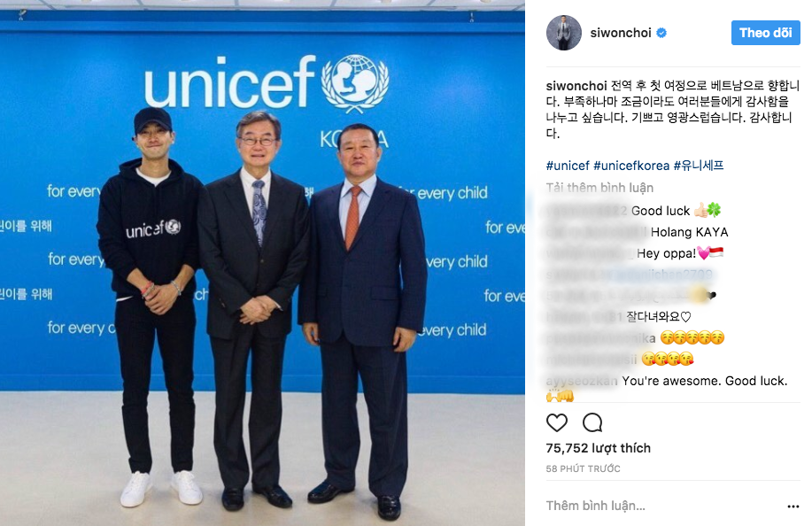
Task: Click the Good luck comment
Action: pos(661,211)
